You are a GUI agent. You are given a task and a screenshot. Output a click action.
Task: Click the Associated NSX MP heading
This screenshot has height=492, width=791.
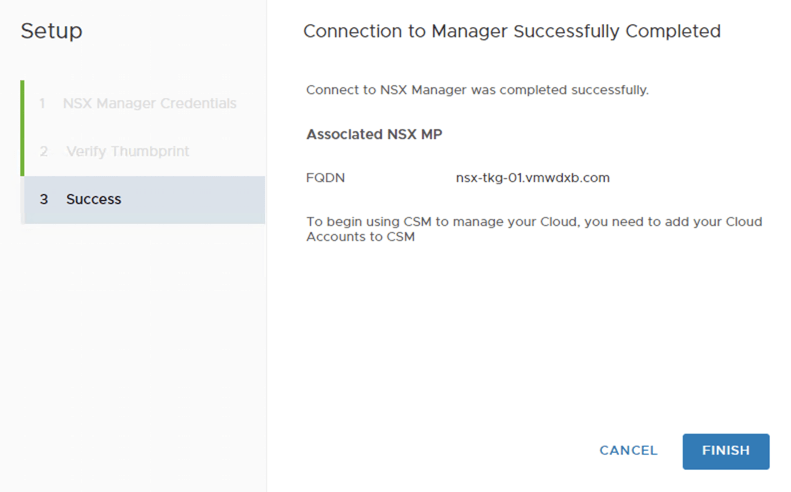coord(374,134)
